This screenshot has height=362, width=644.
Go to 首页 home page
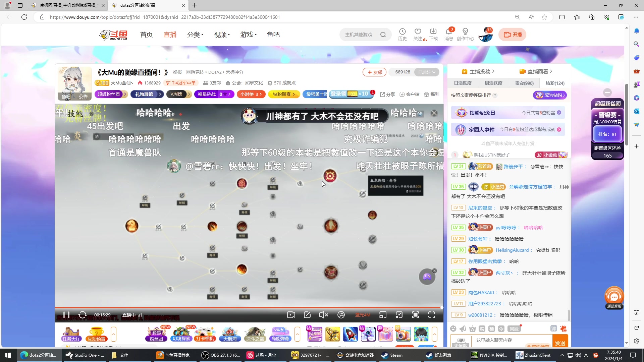[146, 35]
